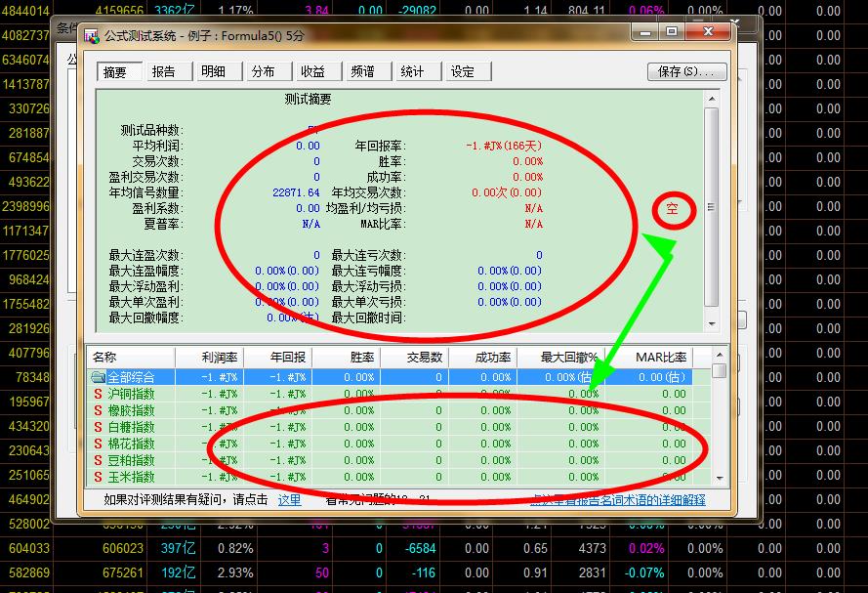Image resolution: width=868 pixels, height=593 pixels.
Task: Sort by the 利润率 column header
Action: click(209, 358)
